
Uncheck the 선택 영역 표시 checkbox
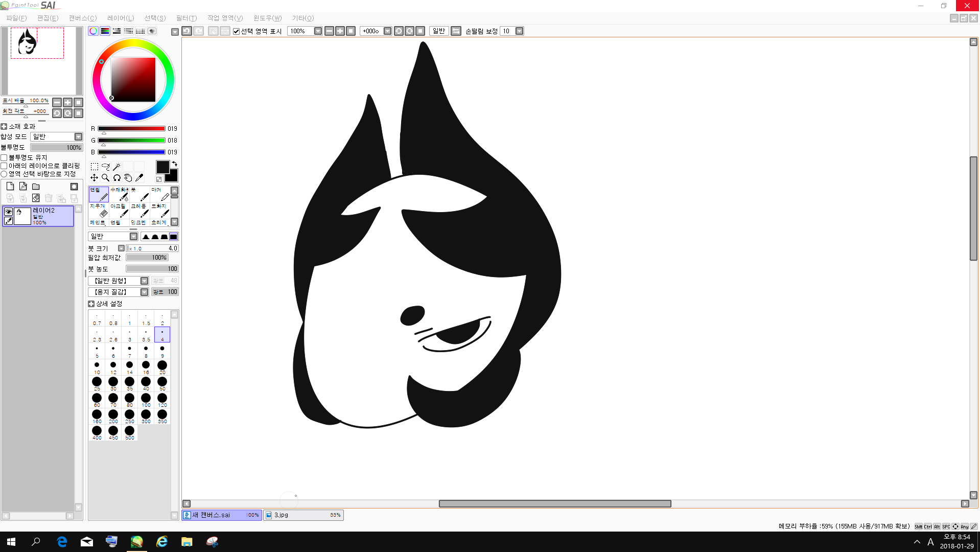point(237,32)
